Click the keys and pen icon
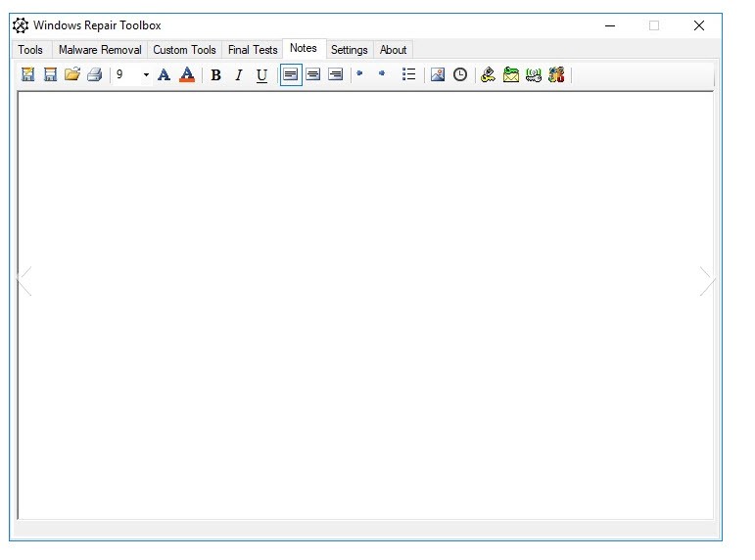Screen dimensions: 755x560 point(489,74)
